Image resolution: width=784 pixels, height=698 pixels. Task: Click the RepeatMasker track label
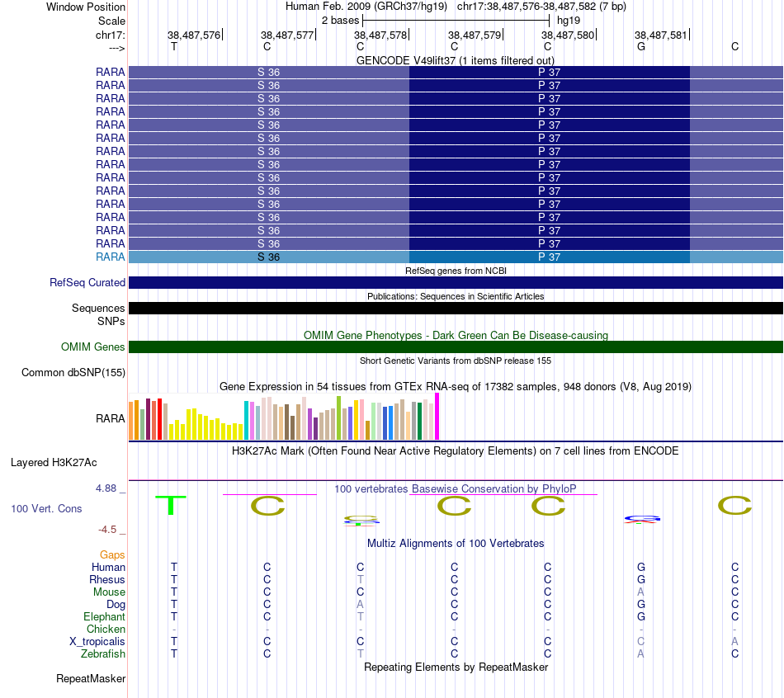click(x=91, y=678)
